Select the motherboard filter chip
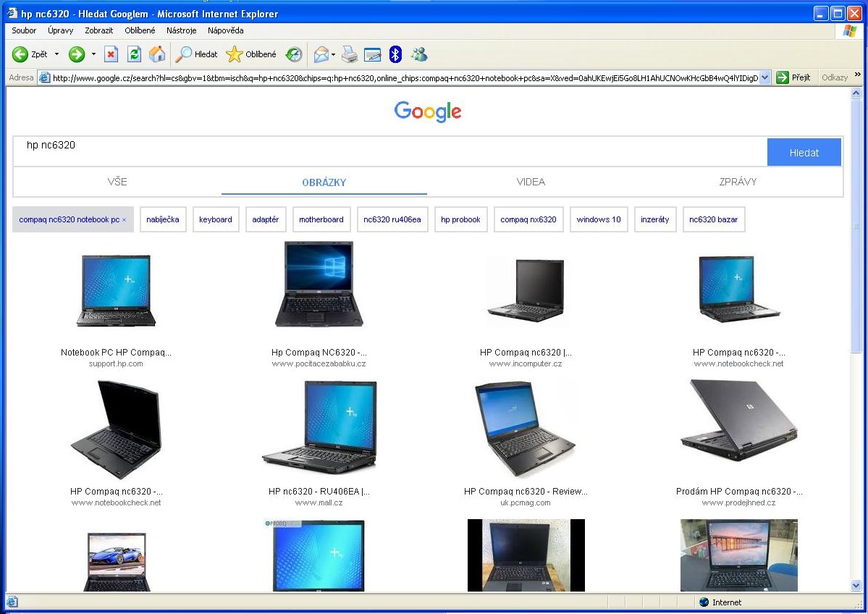This screenshot has width=868, height=614. 321,219
